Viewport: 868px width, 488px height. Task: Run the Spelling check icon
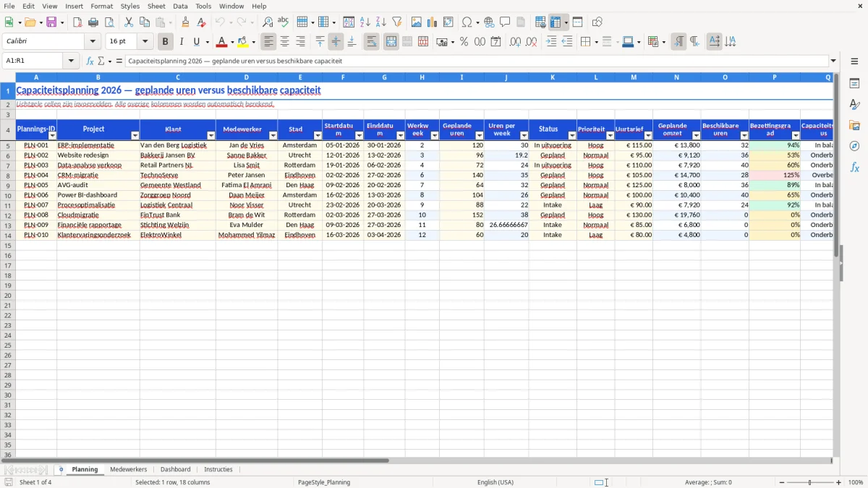[284, 22]
